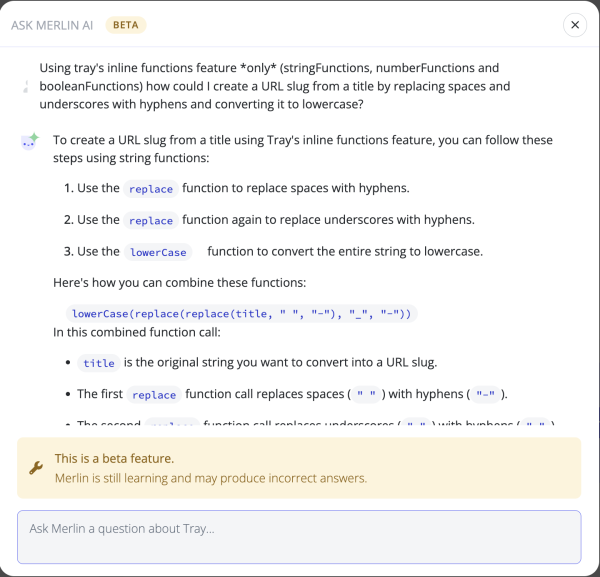Click 'replace spaces with hyphens' step text
The height and width of the screenshot is (577, 600).
click(x=296, y=188)
